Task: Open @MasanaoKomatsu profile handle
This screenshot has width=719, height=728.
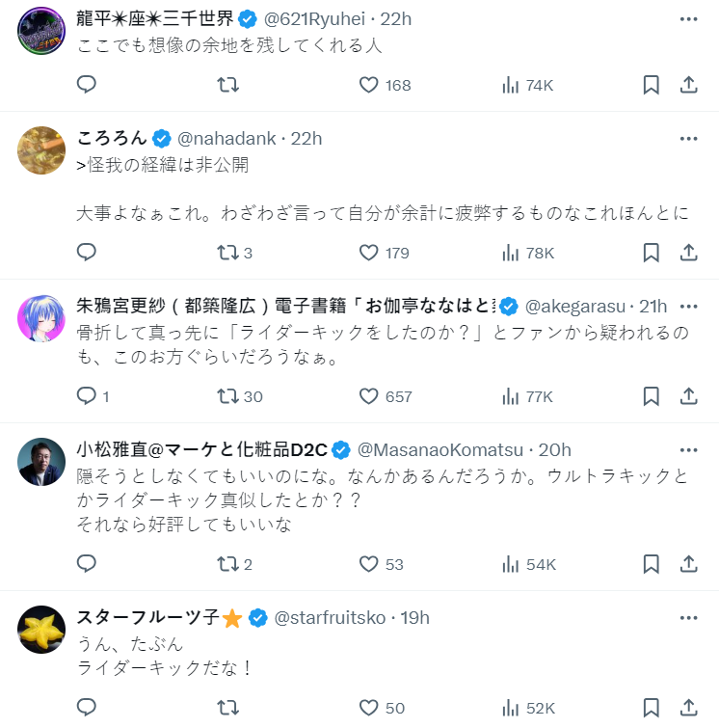Action: pos(440,450)
